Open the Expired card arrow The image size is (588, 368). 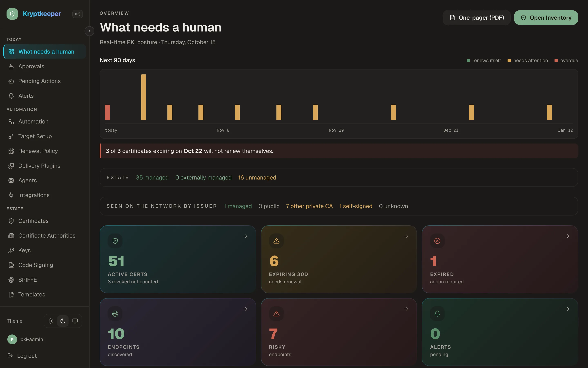pyautogui.click(x=567, y=236)
